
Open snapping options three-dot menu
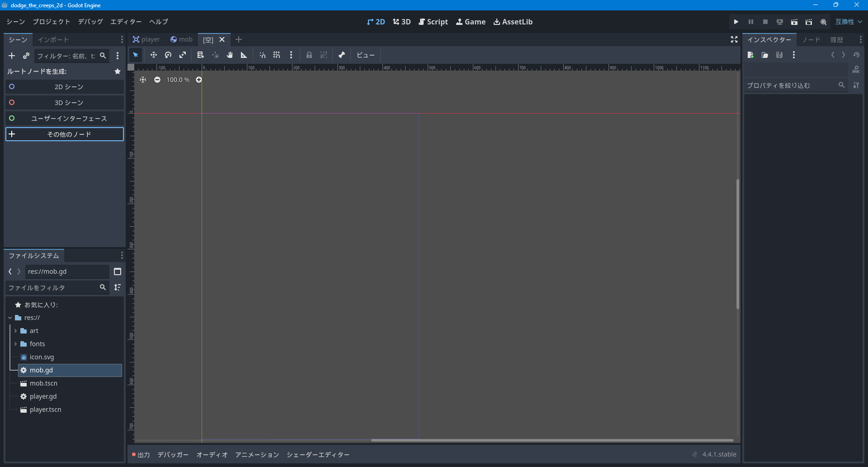coord(291,55)
